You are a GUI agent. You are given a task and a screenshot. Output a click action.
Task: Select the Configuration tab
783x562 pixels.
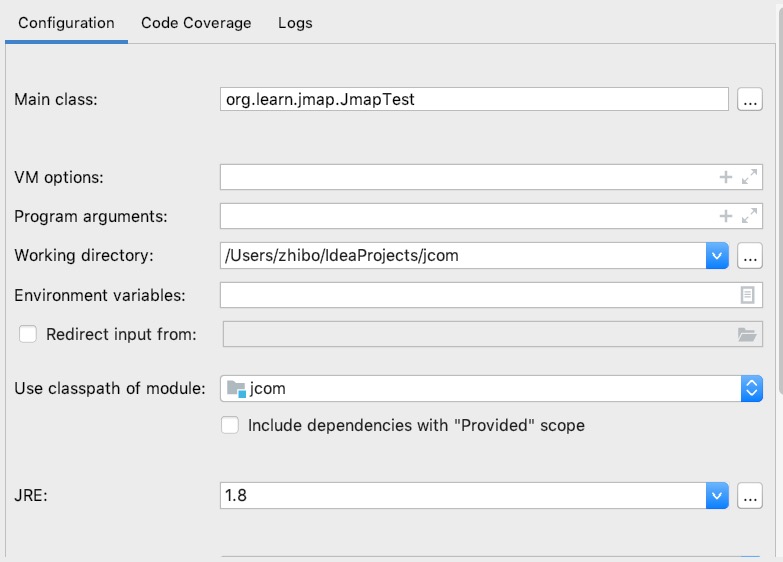point(66,22)
